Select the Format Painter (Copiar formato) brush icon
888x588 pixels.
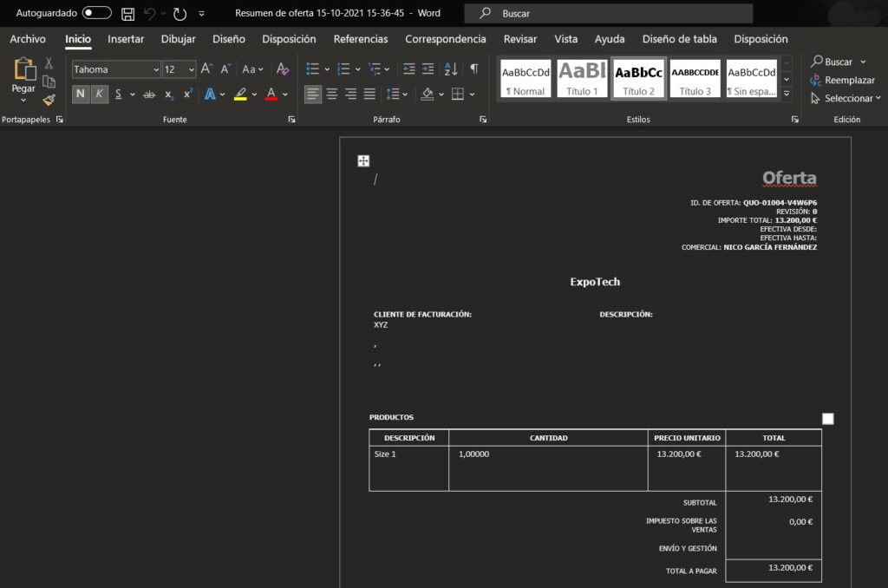[49, 100]
